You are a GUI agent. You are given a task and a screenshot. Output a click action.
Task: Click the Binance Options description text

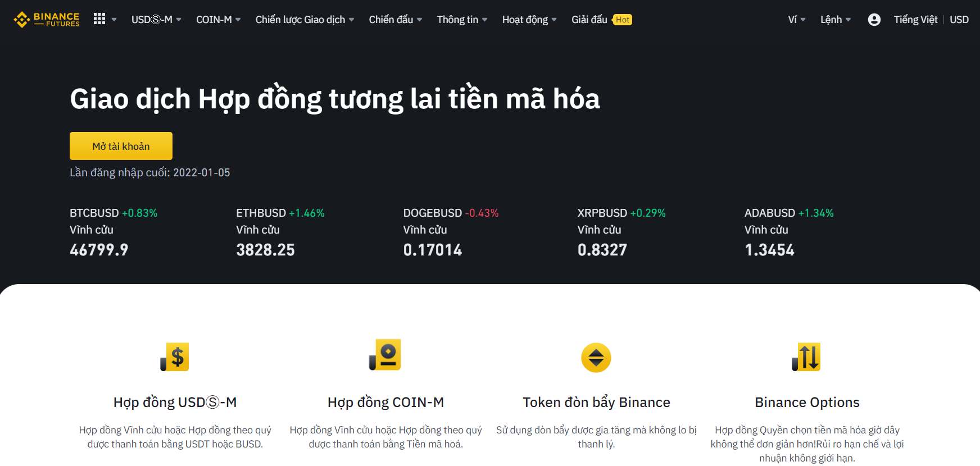click(x=807, y=444)
